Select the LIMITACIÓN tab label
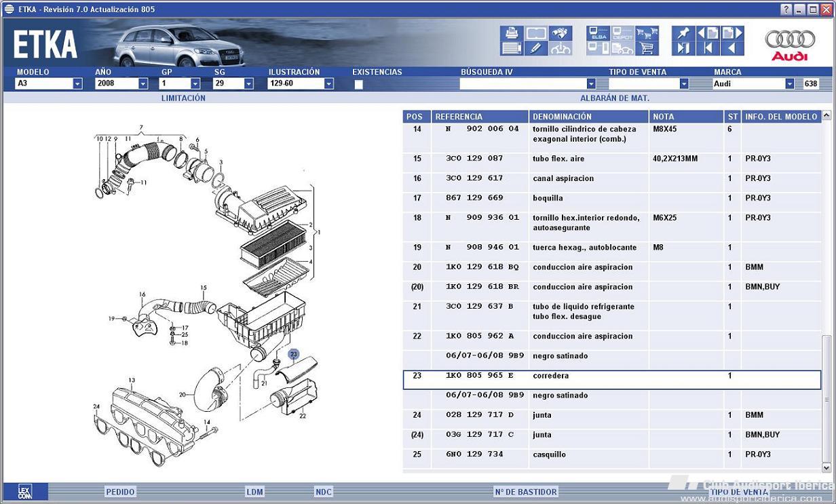The image size is (836, 504). [x=183, y=98]
